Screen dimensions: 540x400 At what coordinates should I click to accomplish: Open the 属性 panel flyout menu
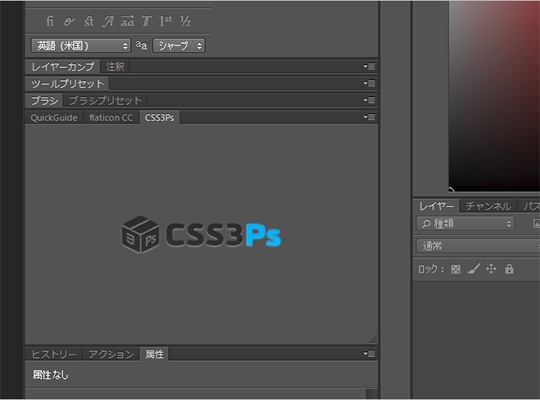(369, 353)
